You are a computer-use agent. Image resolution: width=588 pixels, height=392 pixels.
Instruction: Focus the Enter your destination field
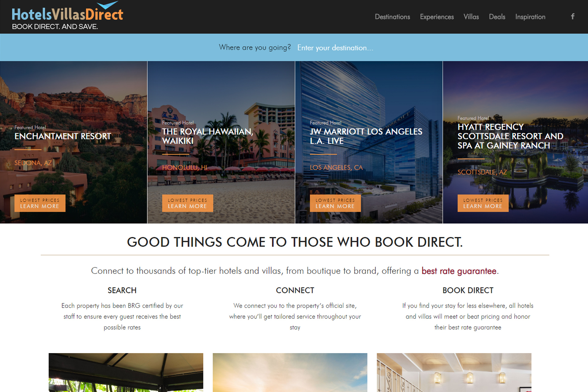click(335, 48)
